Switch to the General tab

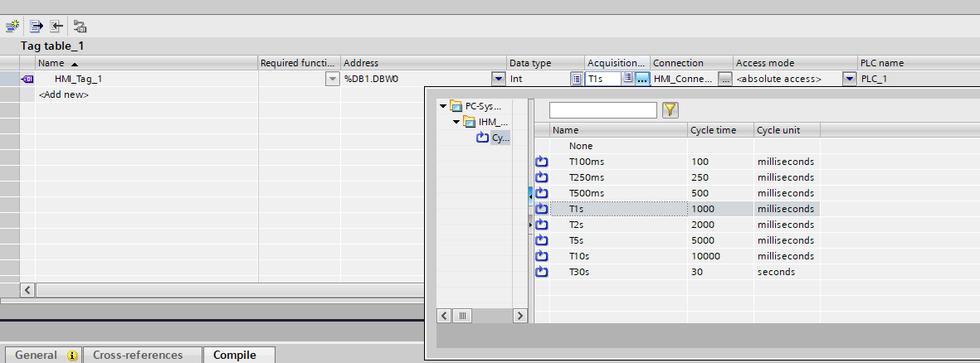[x=37, y=355]
